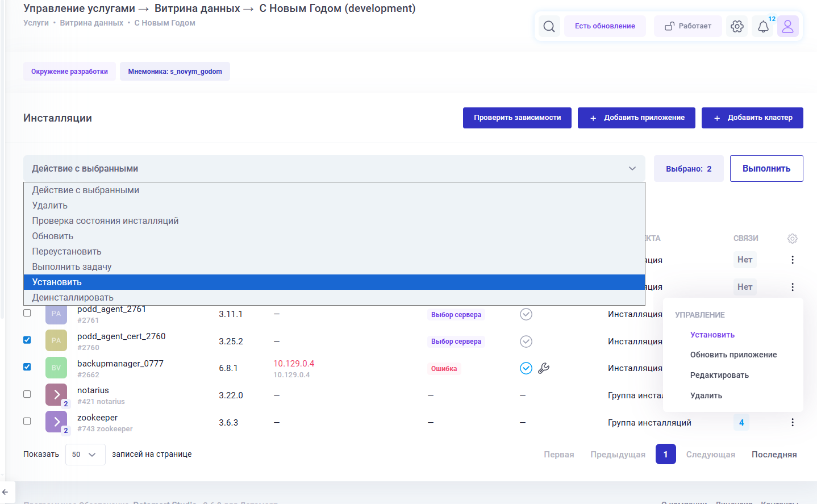Click Добавить приложение button
This screenshot has width=817, height=504.
[x=636, y=118]
